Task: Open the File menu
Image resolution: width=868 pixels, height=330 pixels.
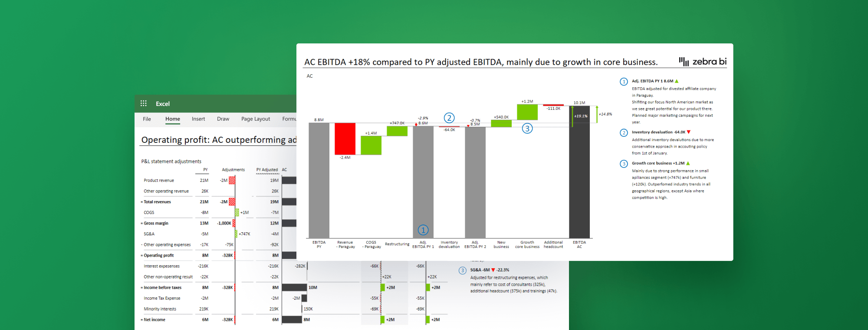Action: pyautogui.click(x=147, y=119)
